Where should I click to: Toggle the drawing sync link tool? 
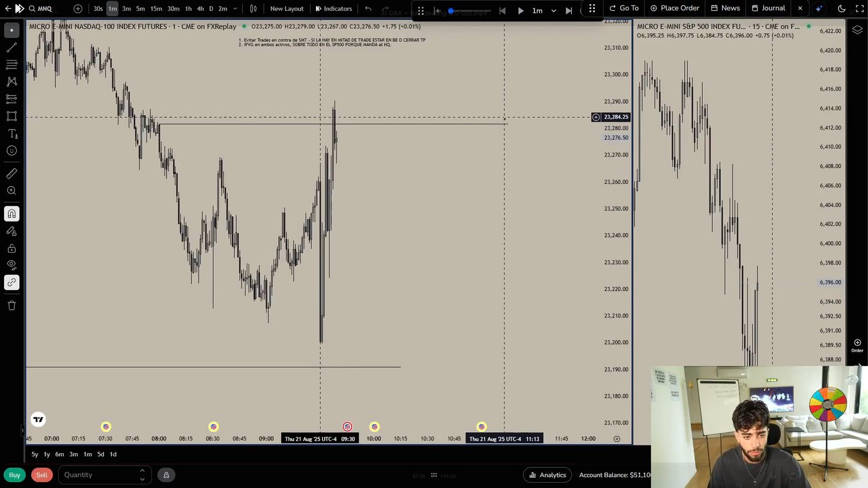click(x=11, y=283)
